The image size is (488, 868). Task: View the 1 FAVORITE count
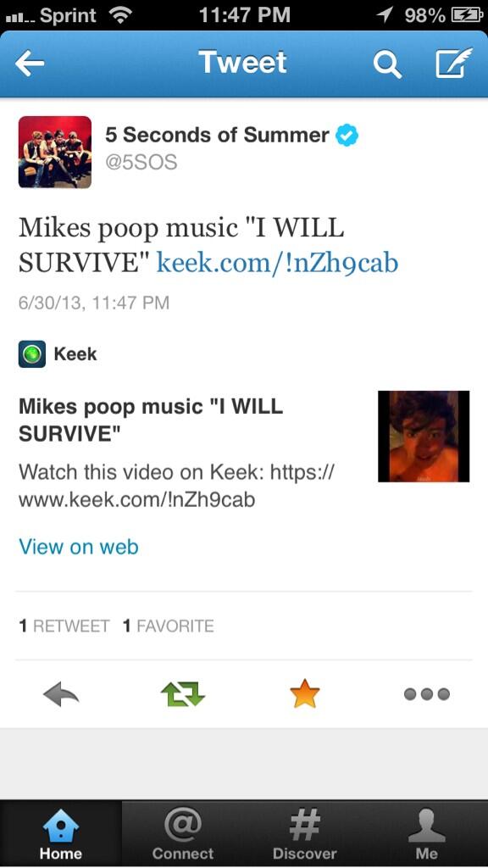[x=169, y=626]
